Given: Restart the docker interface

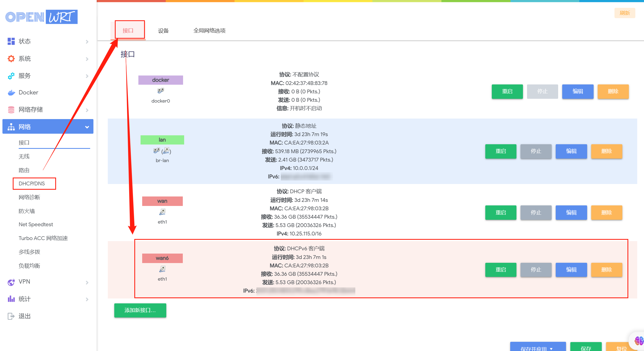Looking at the screenshot, I should [x=507, y=91].
